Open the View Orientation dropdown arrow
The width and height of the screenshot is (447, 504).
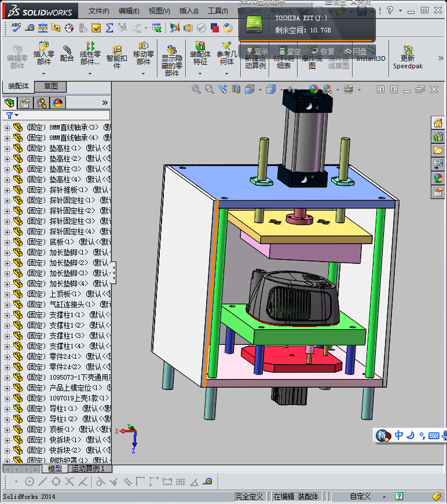(260, 90)
